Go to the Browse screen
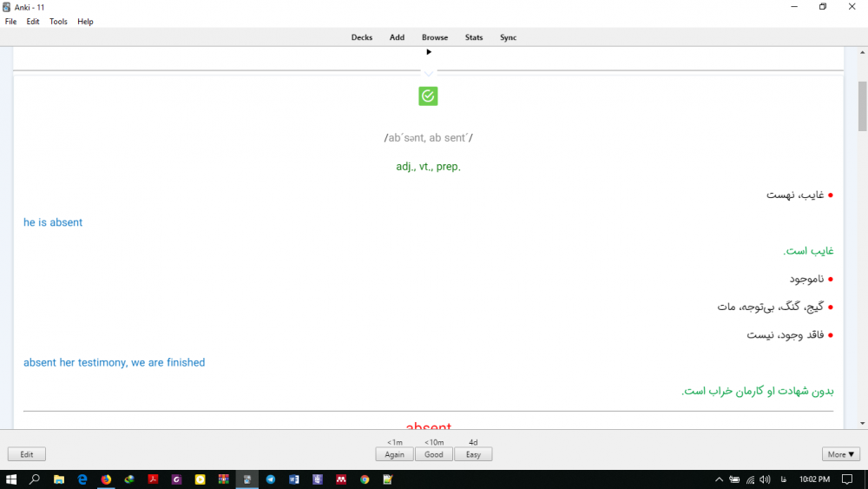This screenshot has height=489, width=868. 435,37
